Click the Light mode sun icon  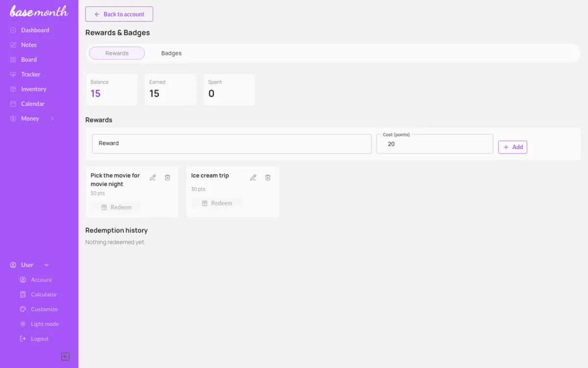coord(23,324)
